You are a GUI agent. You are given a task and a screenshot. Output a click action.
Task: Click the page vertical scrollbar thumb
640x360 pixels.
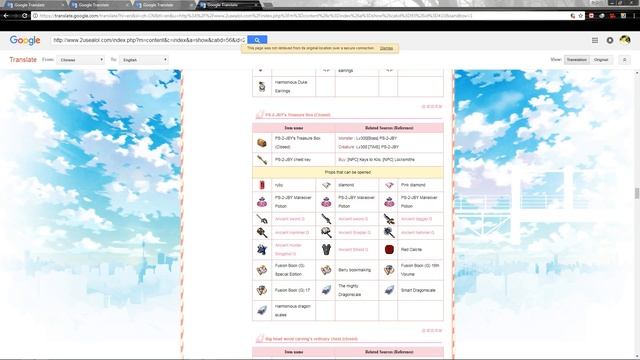[x=637, y=193]
